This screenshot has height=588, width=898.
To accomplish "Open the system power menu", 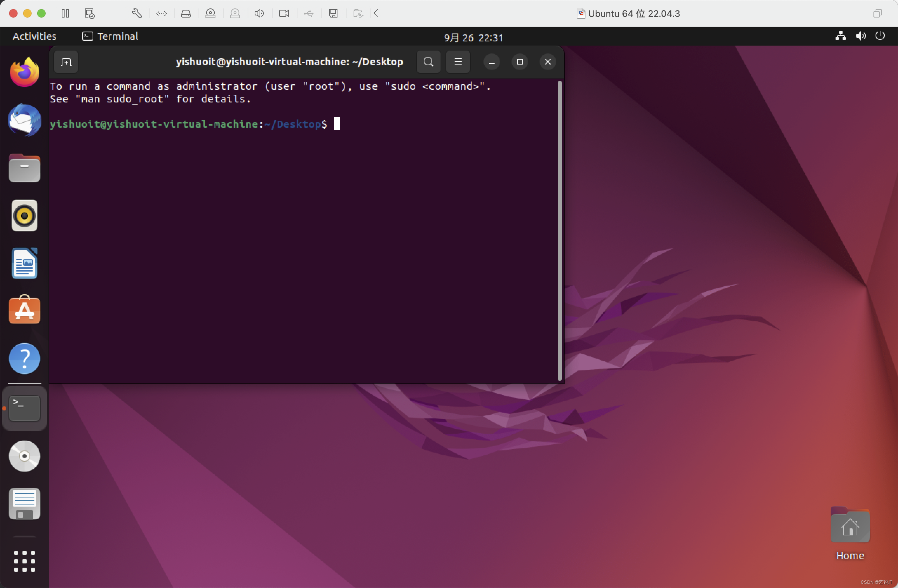I will tap(879, 36).
